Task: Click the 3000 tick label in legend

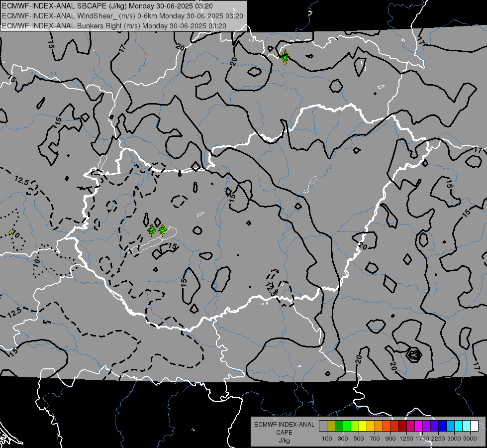Action: (x=454, y=439)
